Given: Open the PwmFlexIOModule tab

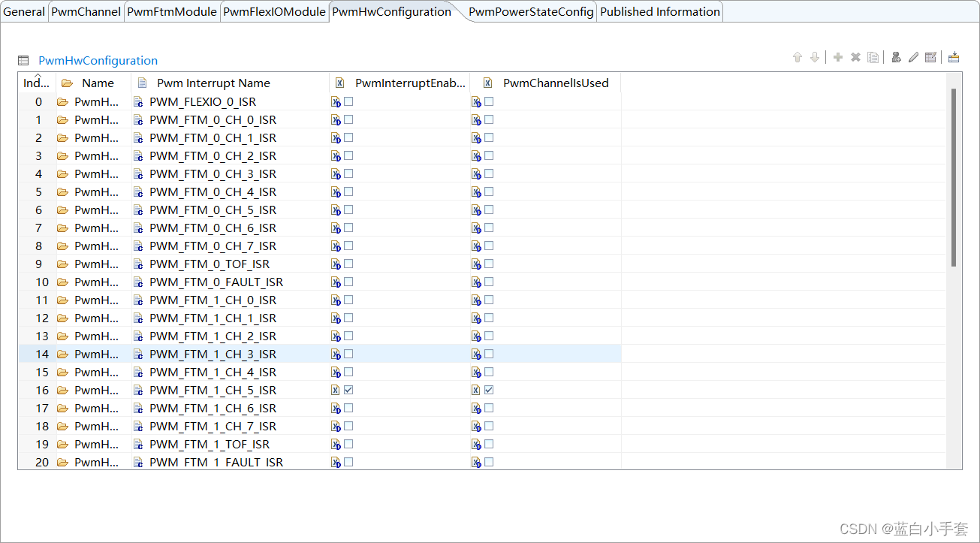Looking at the screenshot, I should tap(275, 12).
